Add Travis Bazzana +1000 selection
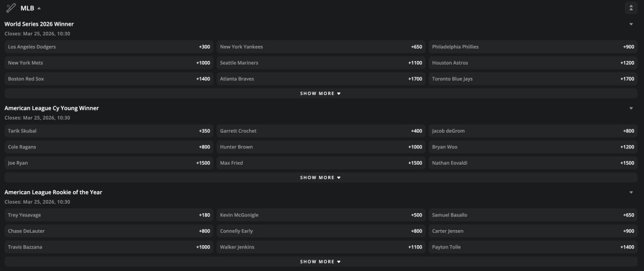 click(109, 247)
